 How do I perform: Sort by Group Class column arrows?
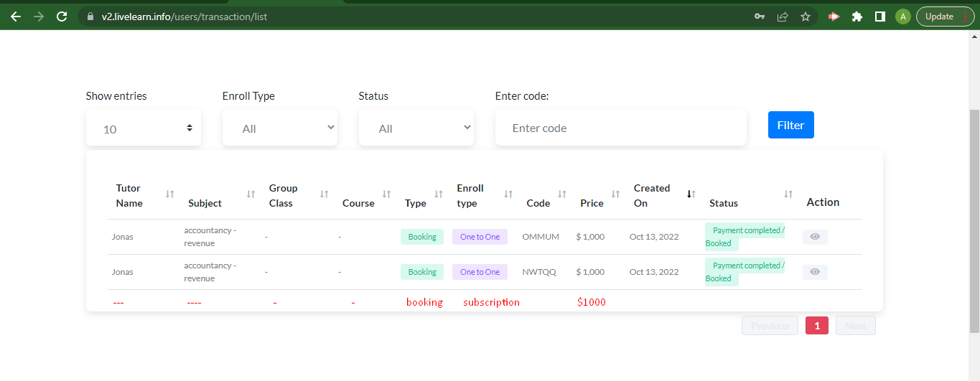pos(325,194)
